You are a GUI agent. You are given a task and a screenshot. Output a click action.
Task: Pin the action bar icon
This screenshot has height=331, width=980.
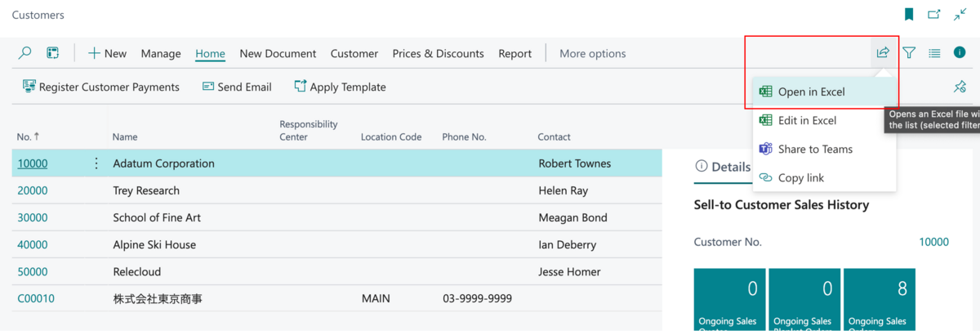(x=960, y=87)
